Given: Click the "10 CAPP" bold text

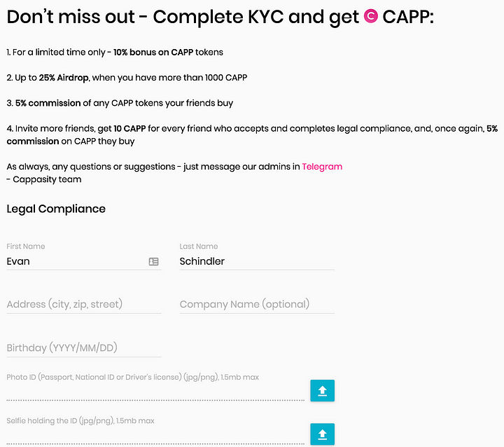Looking at the screenshot, I should pyautogui.click(x=129, y=128).
